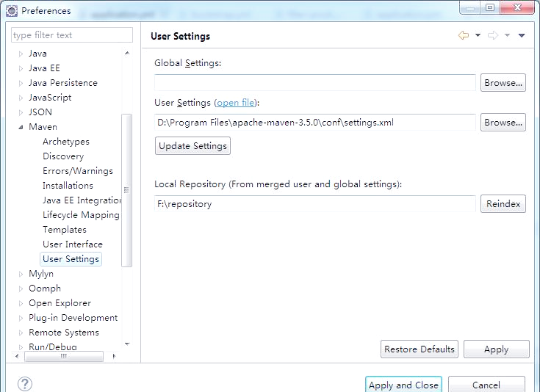Click the horizontal scroll left arrow
Viewport: 540px width, 392px height.
pos(17,356)
